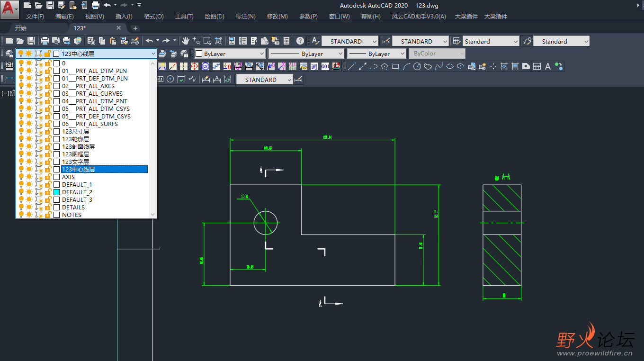Click the Plot printer icon in standard toolbar

pyautogui.click(x=45, y=41)
